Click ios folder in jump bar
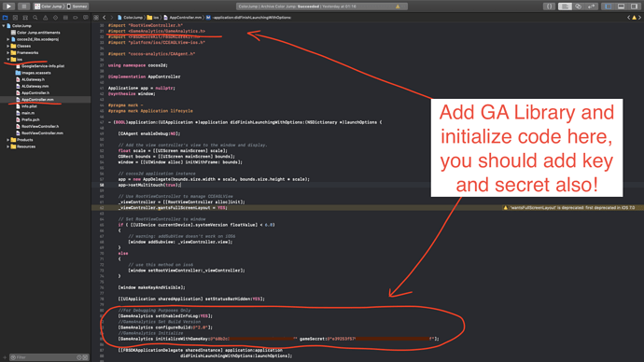 point(153,18)
